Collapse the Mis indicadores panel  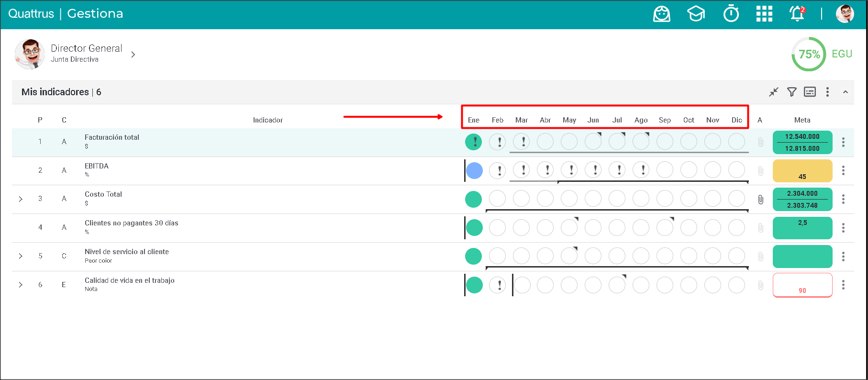(846, 92)
